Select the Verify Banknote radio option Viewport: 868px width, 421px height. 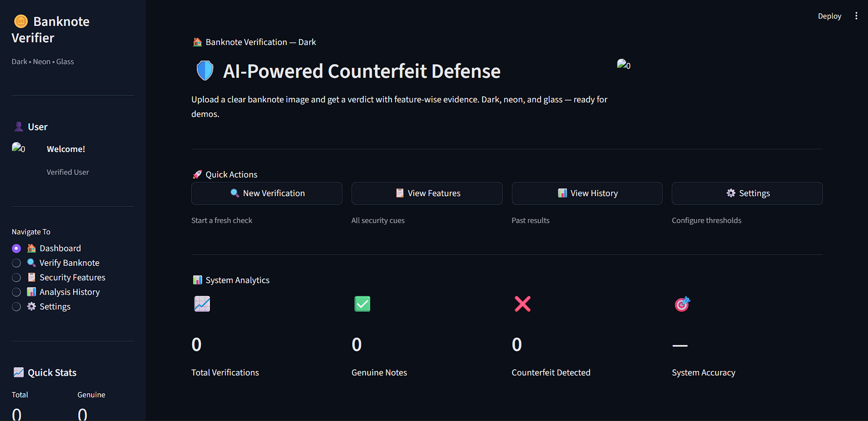pyautogui.click(x=16, y=263)
